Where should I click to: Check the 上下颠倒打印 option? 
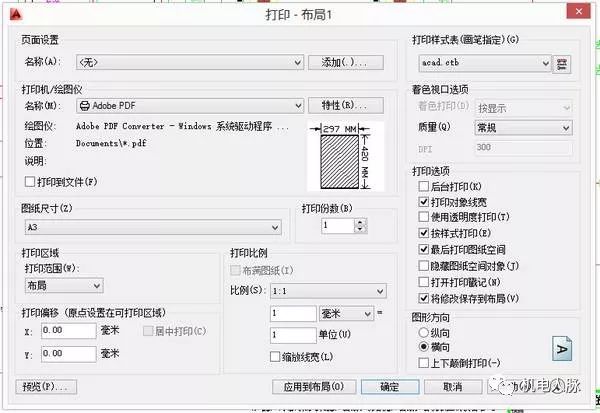coord(423,361)
